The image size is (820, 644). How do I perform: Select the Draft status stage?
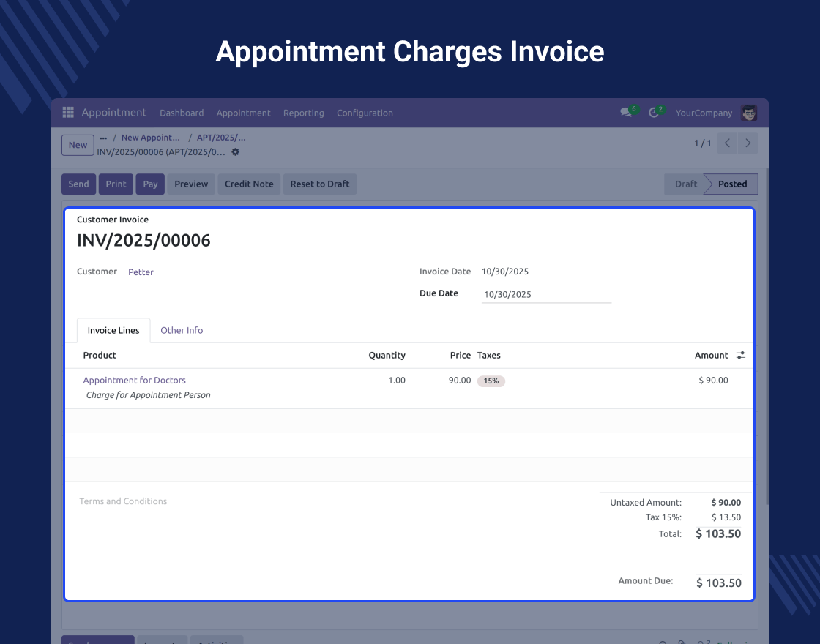tap(685, 184)
